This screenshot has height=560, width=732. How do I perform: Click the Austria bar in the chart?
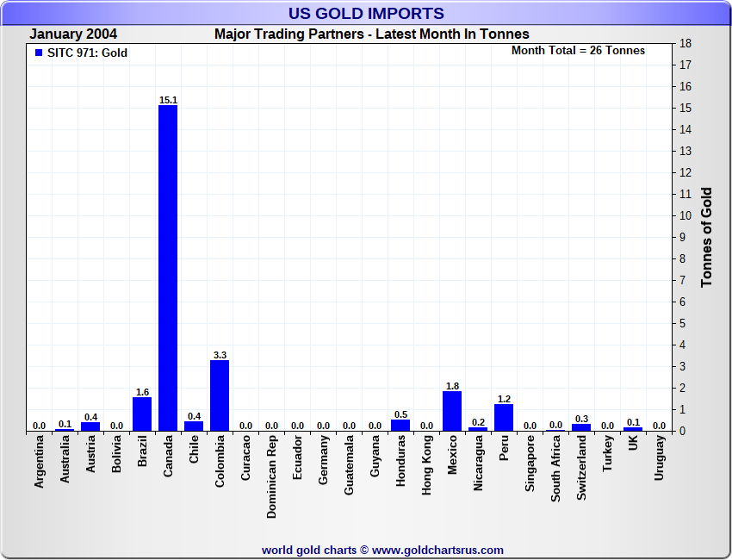click(90, 426)
